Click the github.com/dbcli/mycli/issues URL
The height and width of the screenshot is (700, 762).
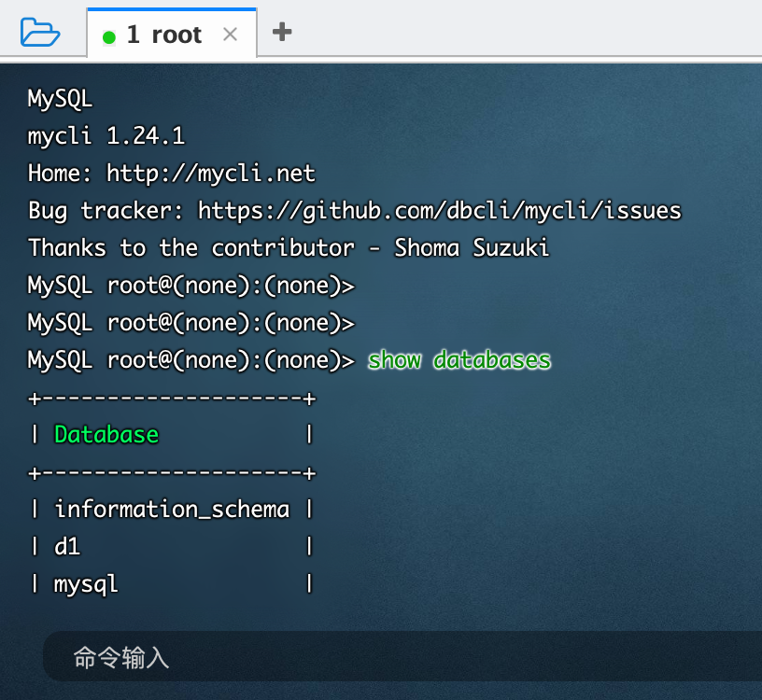[439, 211]
